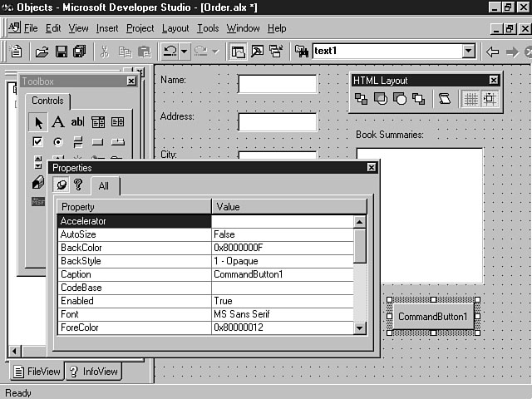Screen dimensions: 532x399
Task: Select the Enabled property row
Action: (x=133, y=301)
